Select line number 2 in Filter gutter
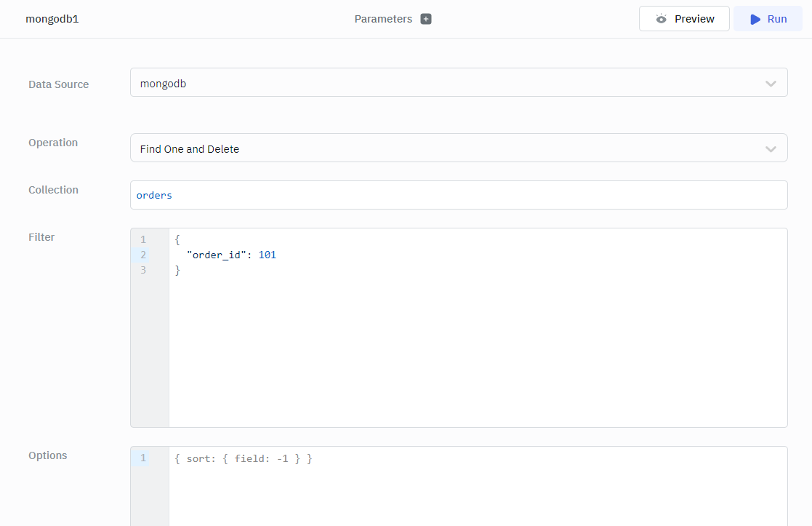This screenshot has width=812, height=526. 143,255
